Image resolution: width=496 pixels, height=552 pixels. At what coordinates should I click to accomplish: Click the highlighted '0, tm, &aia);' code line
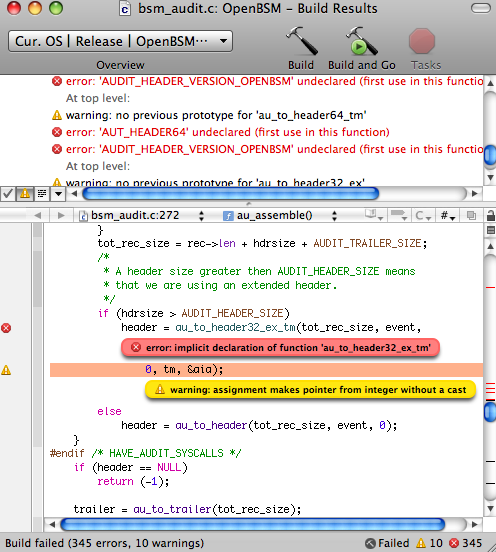266,370
